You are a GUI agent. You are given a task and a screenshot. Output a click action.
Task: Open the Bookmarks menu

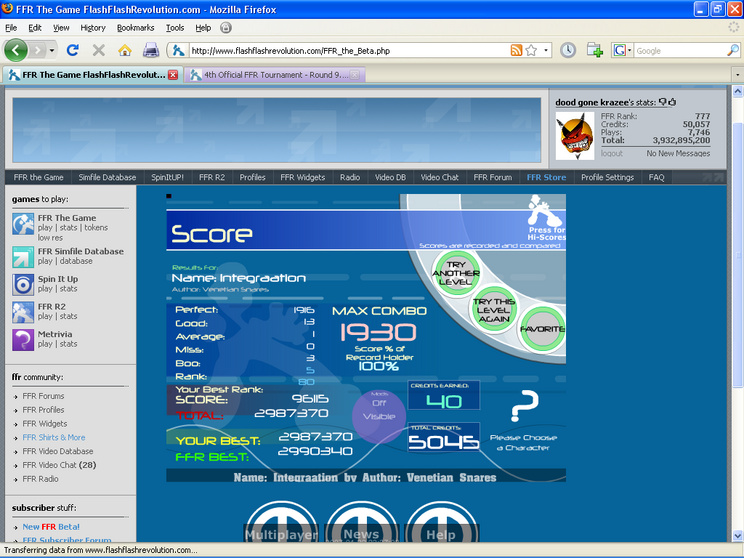coord(136,28)
